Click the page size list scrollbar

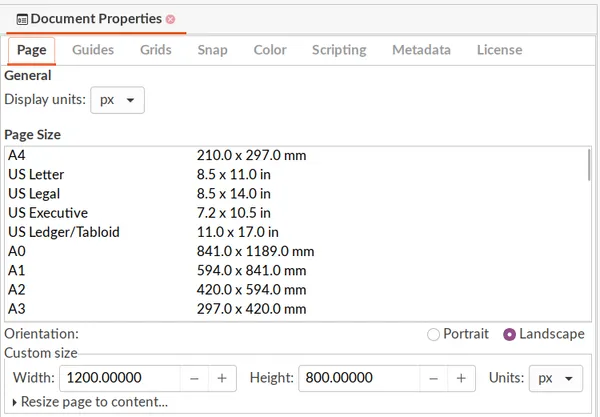[589, 165]
